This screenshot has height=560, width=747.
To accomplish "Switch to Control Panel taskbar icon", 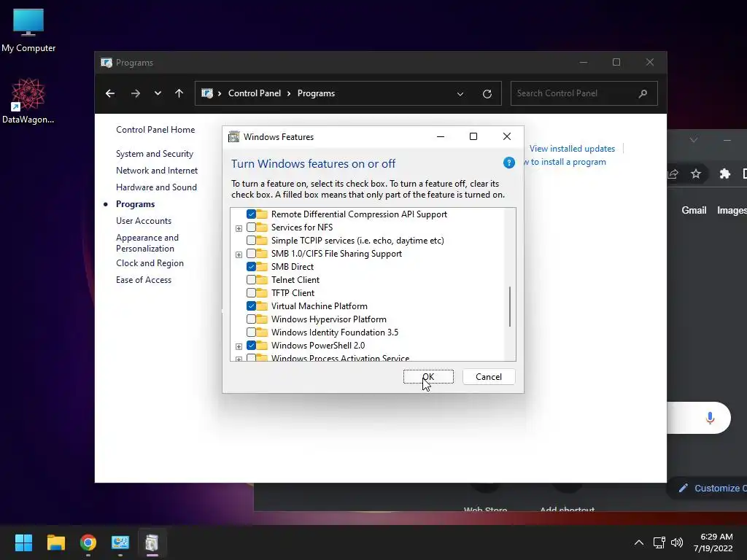I will click(x=120, y=542).
